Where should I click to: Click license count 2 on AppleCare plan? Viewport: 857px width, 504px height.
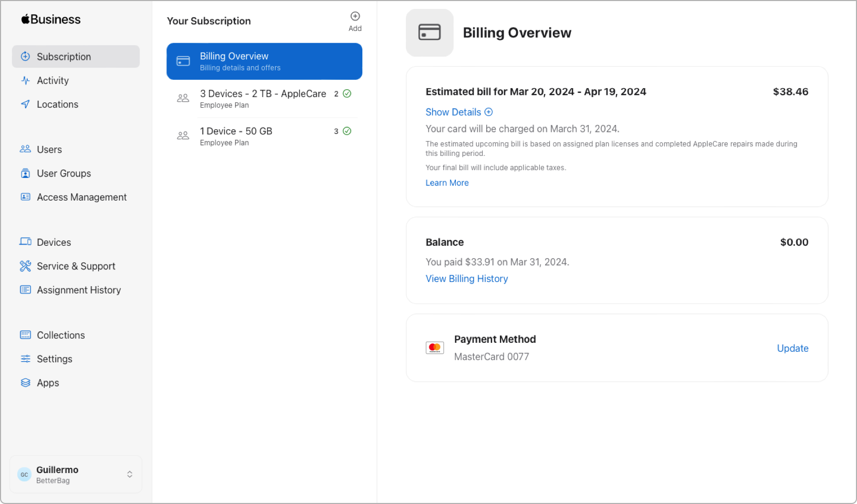(336, 94)
